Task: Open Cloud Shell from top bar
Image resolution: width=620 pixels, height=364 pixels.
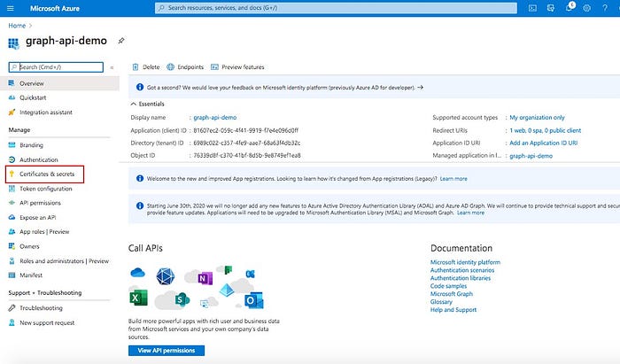Action: pos(532,8)
